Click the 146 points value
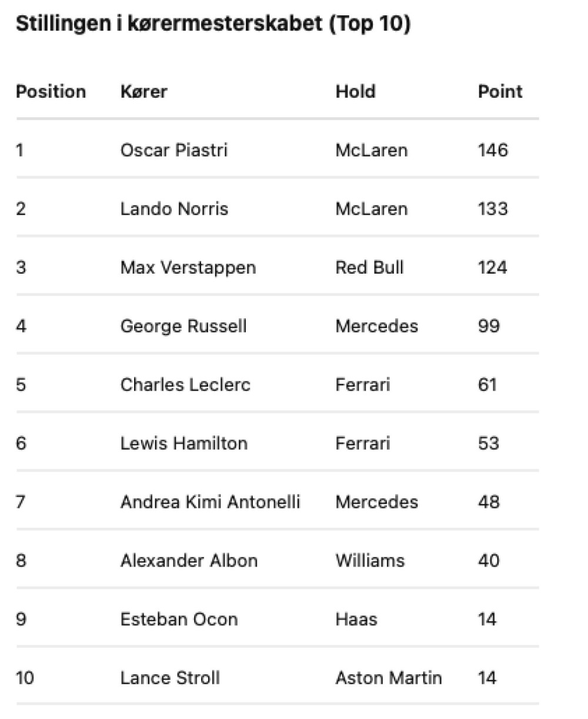 click(493, 150)
